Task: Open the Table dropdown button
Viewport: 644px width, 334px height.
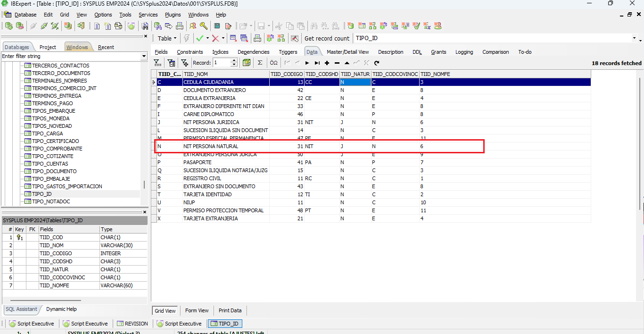Action: (167, 38)
